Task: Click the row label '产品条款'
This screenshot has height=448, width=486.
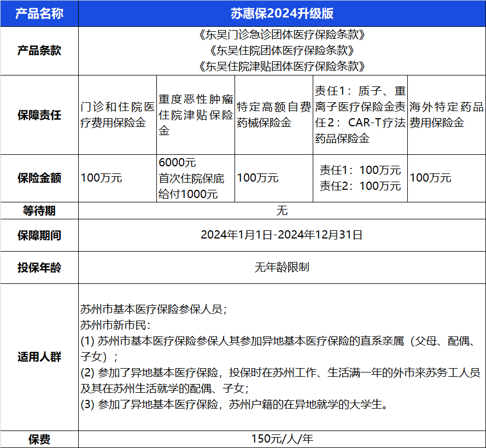Action: pyautogui.click(x=39, y=50)
